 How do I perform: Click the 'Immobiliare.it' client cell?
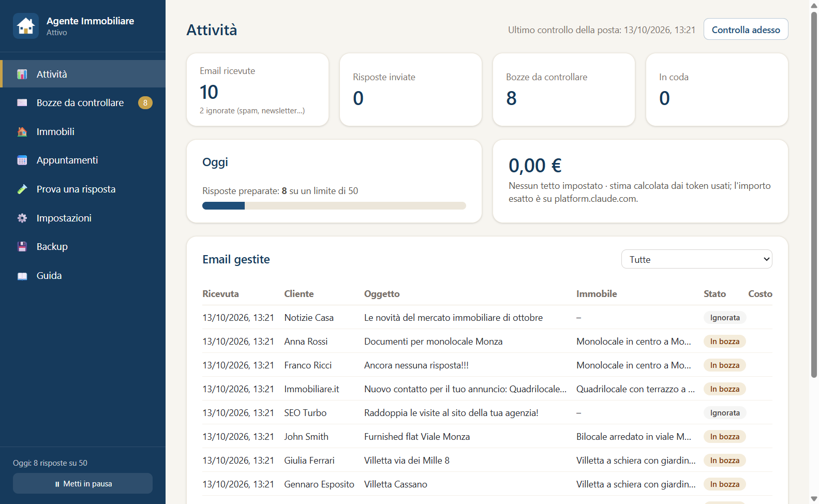(x=312, y=389)
